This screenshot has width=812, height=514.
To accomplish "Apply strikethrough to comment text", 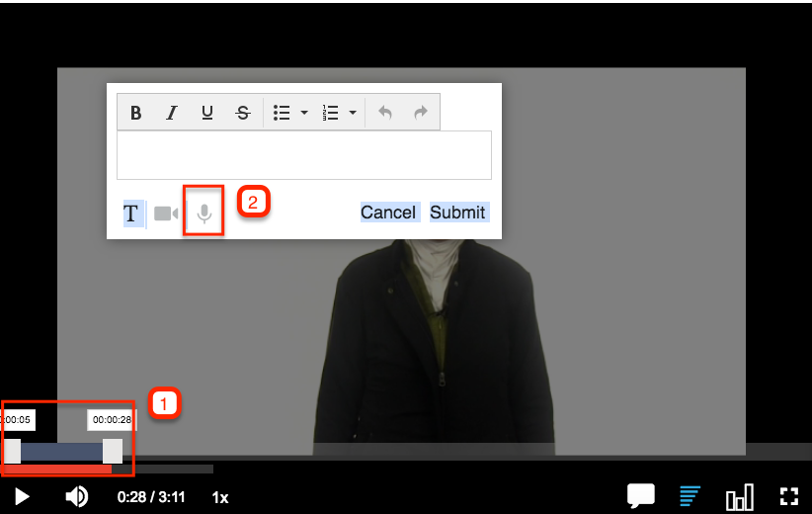I will (x=243, y=113).
